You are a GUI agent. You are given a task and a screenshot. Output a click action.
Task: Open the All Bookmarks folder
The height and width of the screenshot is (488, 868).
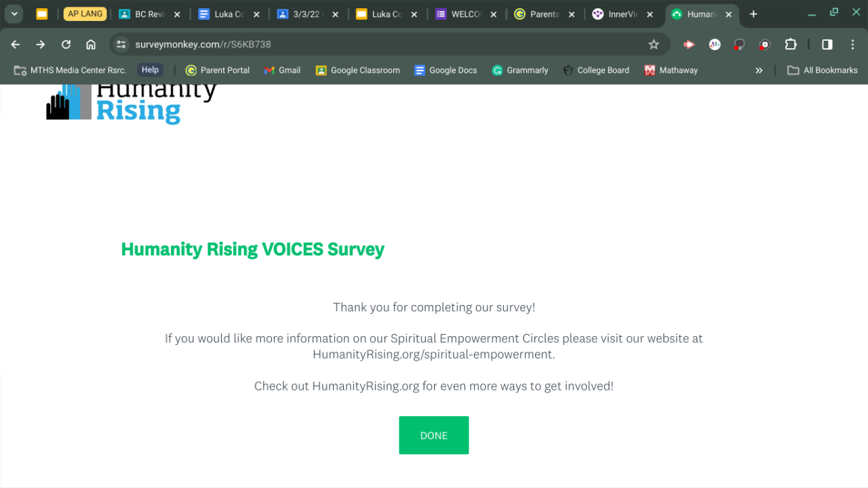tap(822, 70)
